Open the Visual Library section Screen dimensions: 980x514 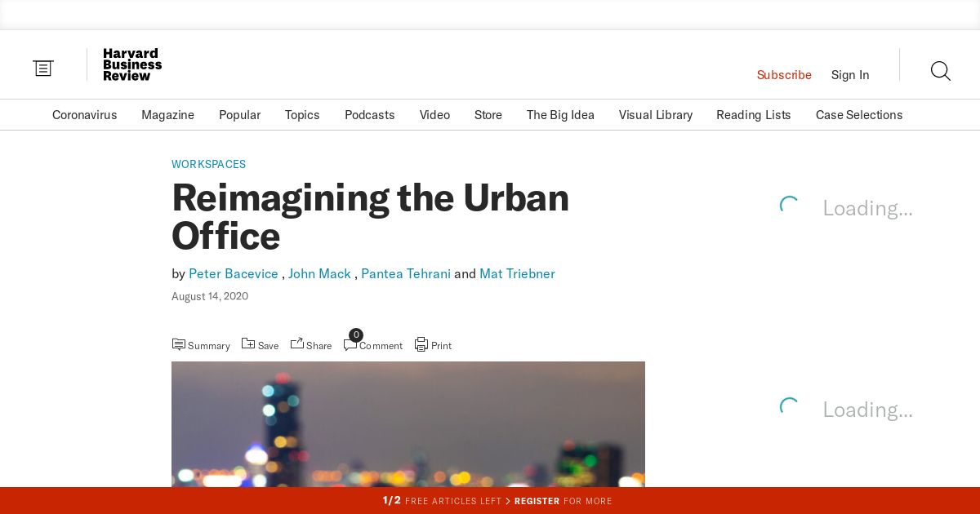click(x=656, y=115)
